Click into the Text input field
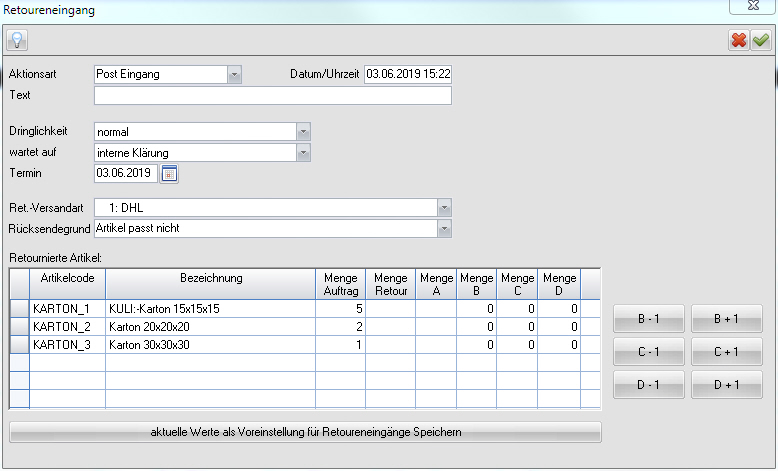Screen dimensions: 778x471 click(x=272, y=96)
